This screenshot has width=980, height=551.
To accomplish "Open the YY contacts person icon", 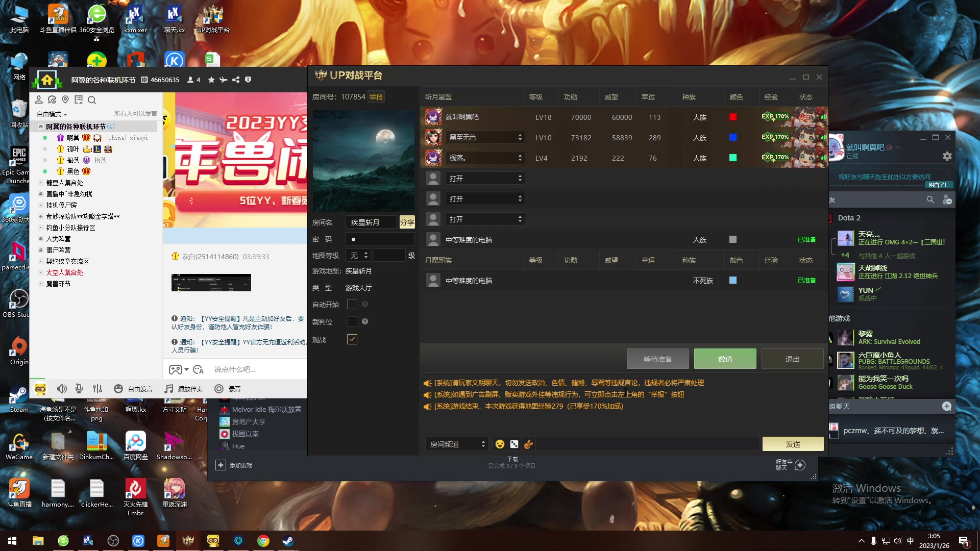I will point(39,99).
